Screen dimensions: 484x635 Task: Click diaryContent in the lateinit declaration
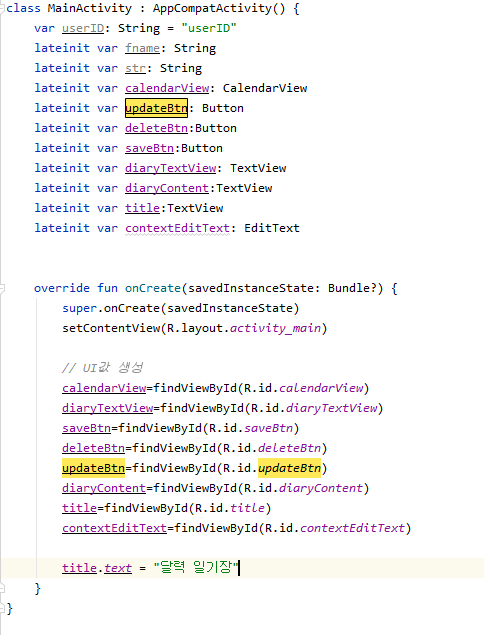click(x=167, y=188)
